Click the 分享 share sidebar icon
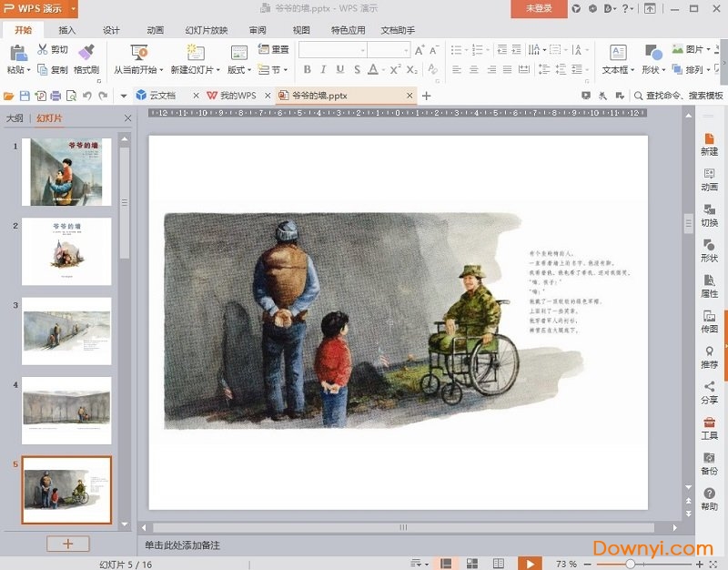The image size is (728, 570). 709,391
